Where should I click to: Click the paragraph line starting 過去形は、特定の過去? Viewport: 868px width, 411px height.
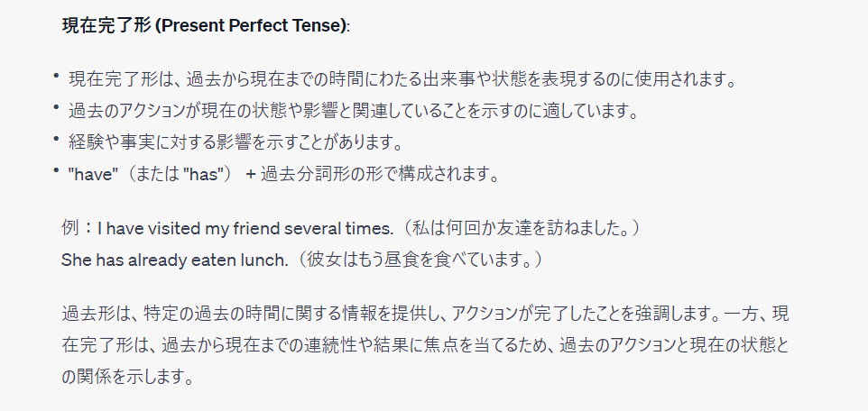tap(426, 314)
